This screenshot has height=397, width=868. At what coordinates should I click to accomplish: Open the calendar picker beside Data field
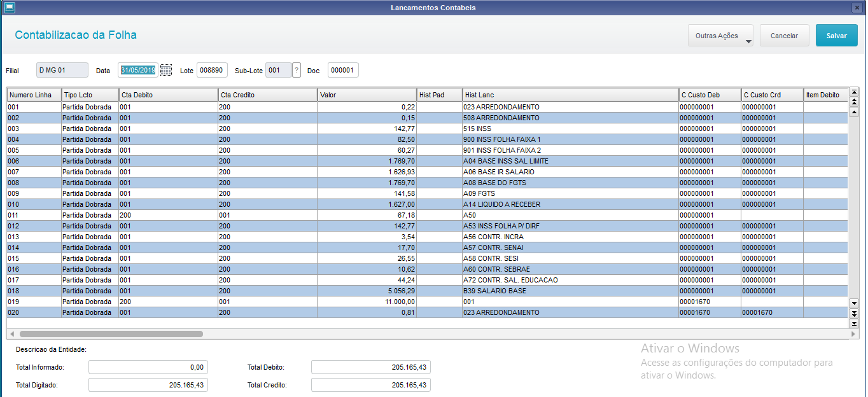pyautogui.click(x=166, y=70)
